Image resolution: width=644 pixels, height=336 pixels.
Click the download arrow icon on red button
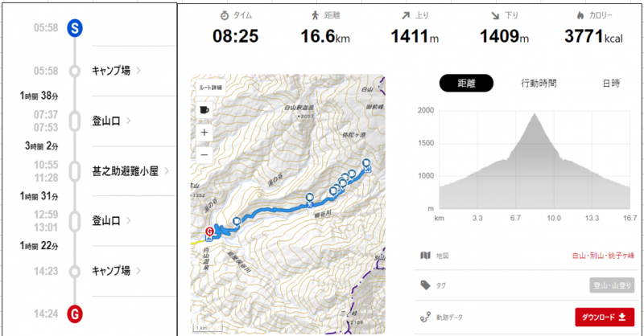tap(622, 318)
